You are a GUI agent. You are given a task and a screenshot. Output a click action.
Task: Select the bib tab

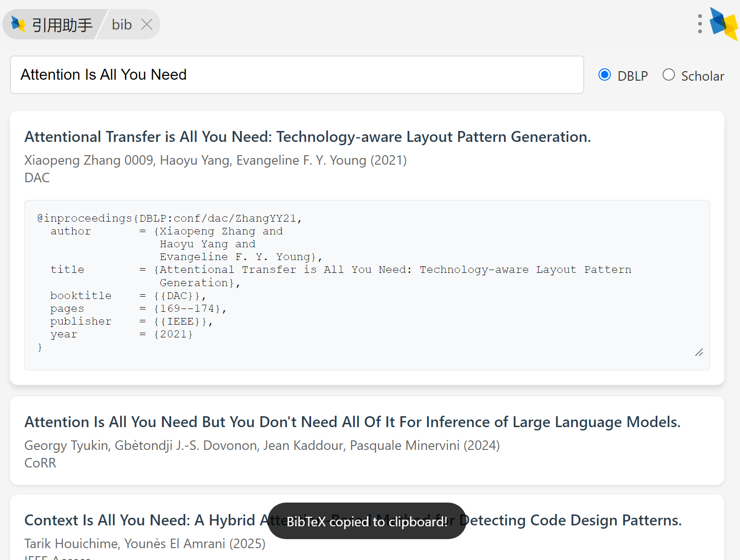tap(122, 25)
